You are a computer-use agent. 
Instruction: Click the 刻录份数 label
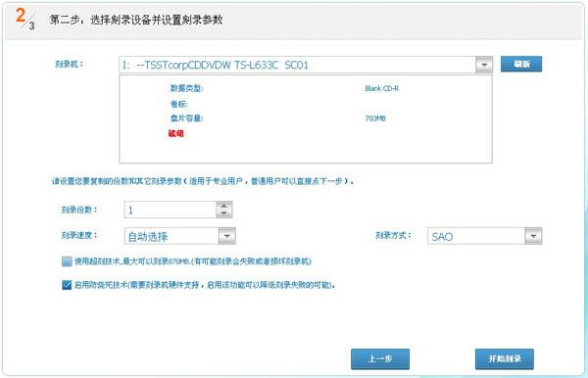click(79, 210)
